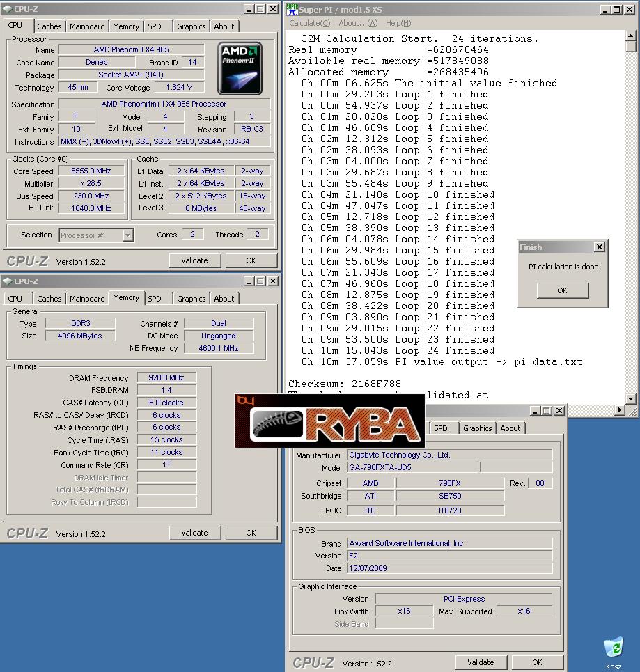This screenshot has height=672, width=640.
Task: Select Caches tab in Memory CPU-Z window
Action: click(49, 299)
